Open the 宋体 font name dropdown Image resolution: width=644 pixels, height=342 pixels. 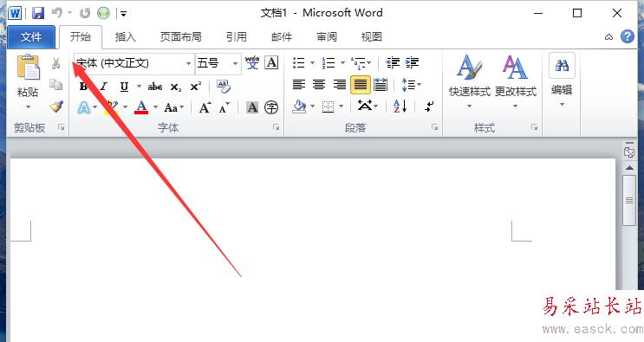[188, 63]
